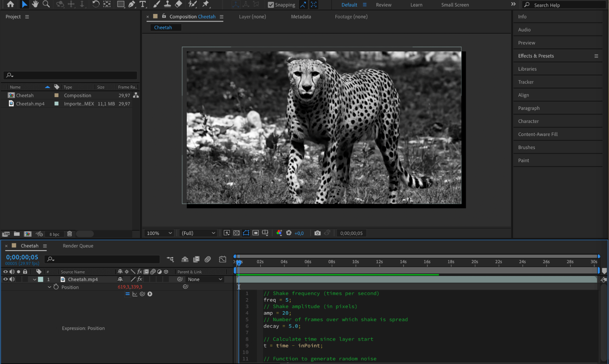This screenshot has height=364, width=609.
Task: Click the expression pick whip spiral icon
Action: 142,294
